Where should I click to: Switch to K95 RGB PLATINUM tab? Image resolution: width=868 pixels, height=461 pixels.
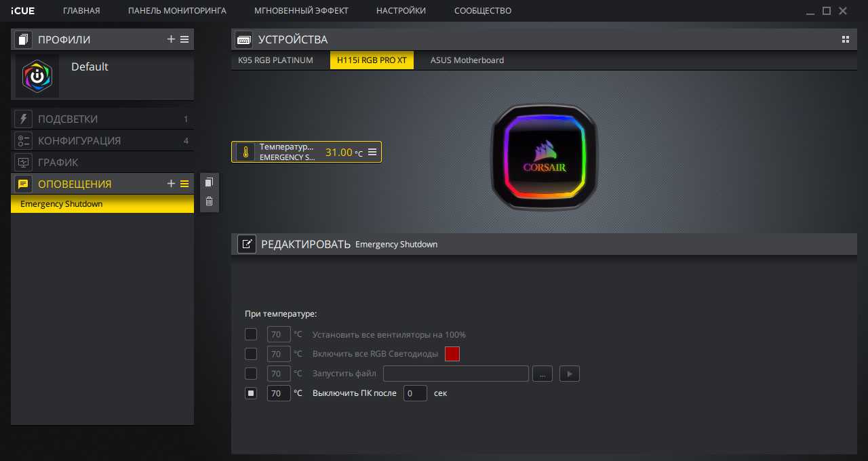(x=275, y=60)
